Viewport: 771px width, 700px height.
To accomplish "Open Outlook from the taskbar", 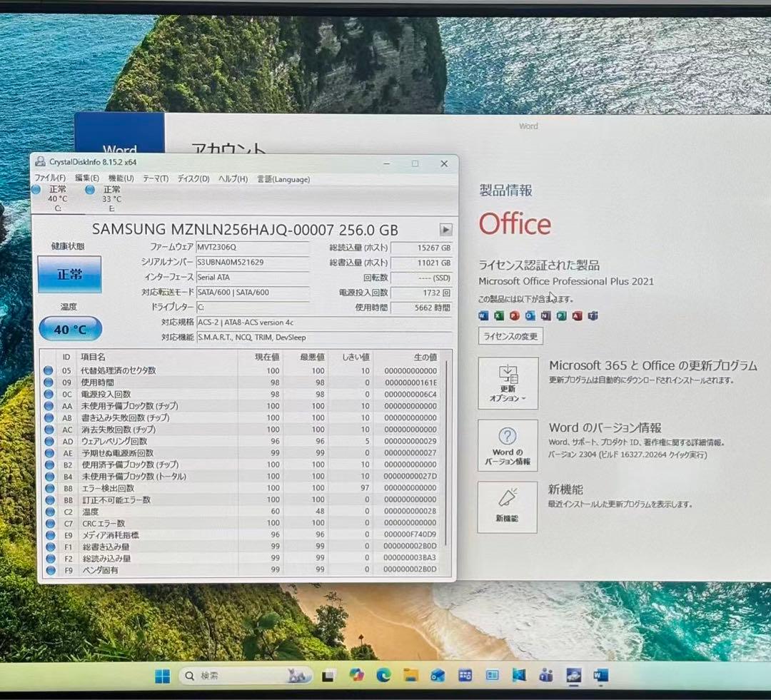I will coord(438,676).
